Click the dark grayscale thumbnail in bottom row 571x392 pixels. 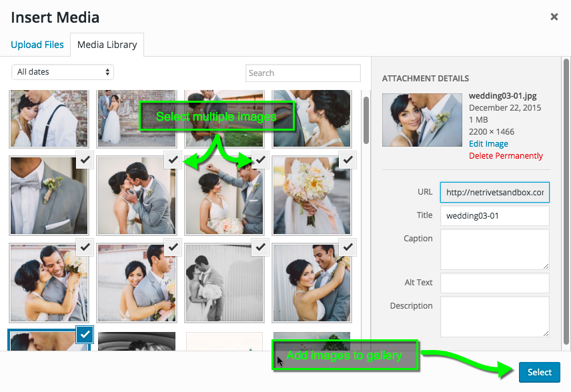click(x=137, y=341)
